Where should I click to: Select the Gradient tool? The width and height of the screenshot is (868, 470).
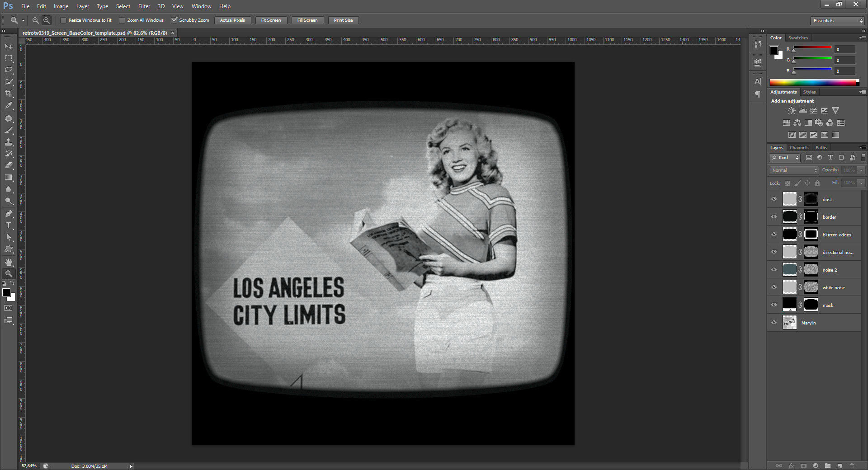point(9,177)
